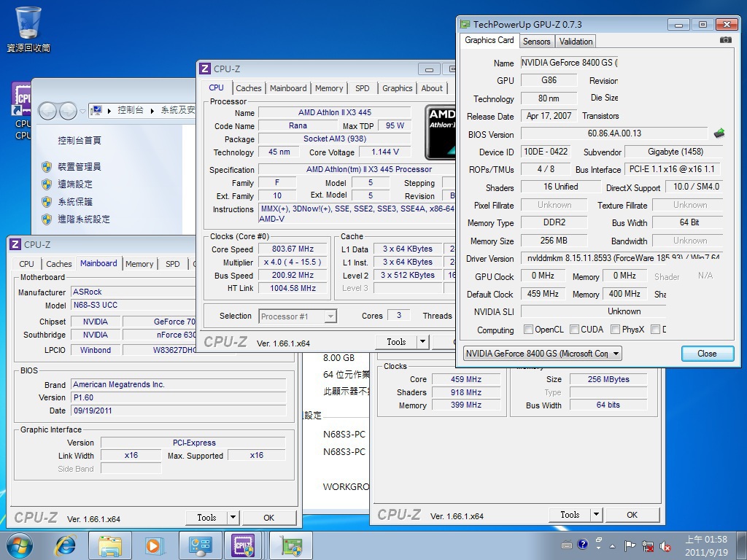
Task: Open the Tools dropdown arrow in Mainboard window
Action: point(233,518)
